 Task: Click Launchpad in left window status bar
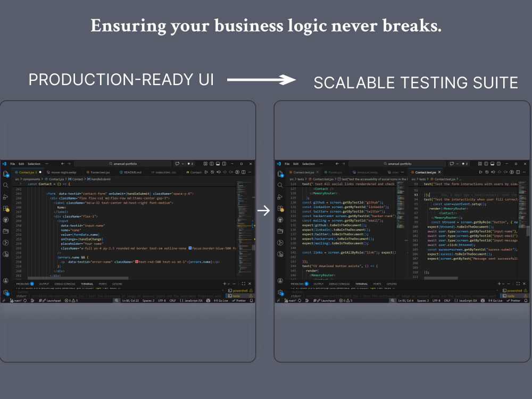tap(51, 301)
